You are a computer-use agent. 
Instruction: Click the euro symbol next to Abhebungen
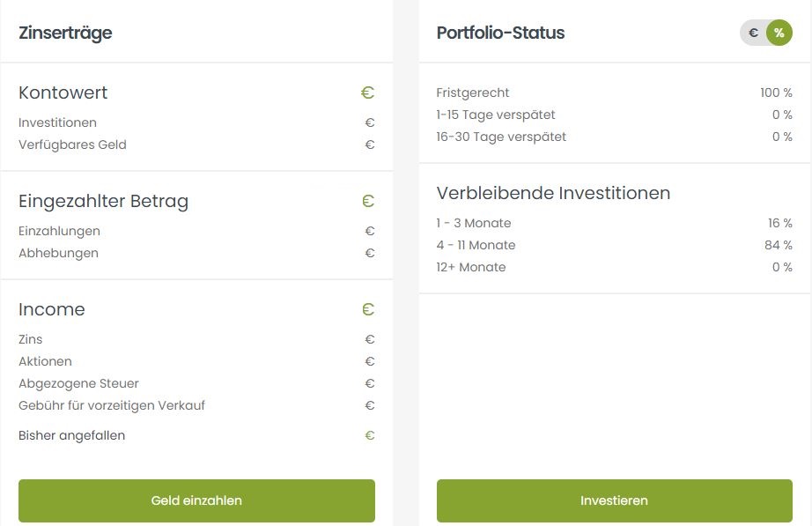pos(370,254)
